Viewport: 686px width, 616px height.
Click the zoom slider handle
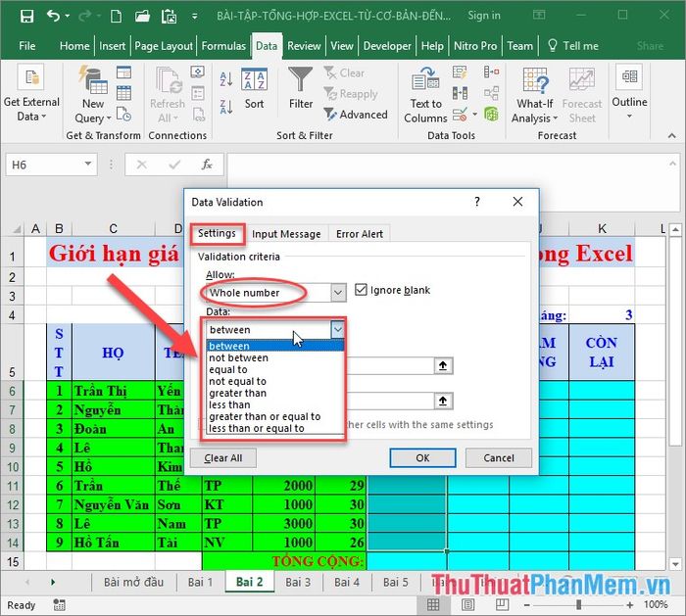pos(578,605)
